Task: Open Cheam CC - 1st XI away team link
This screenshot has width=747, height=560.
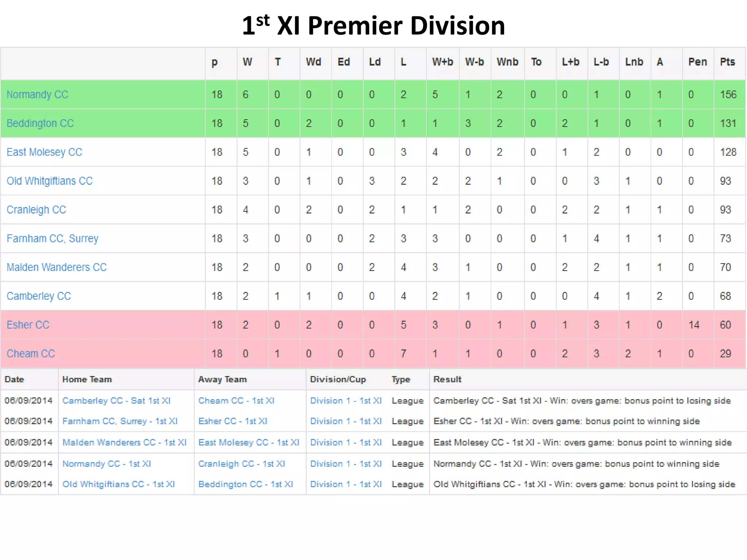Action: [x=236, y=400]
